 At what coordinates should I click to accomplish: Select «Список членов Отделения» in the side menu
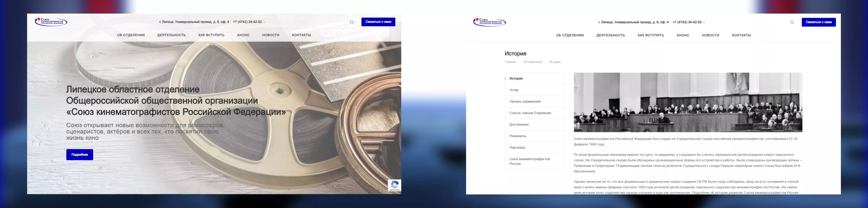(x=534, y=113)
